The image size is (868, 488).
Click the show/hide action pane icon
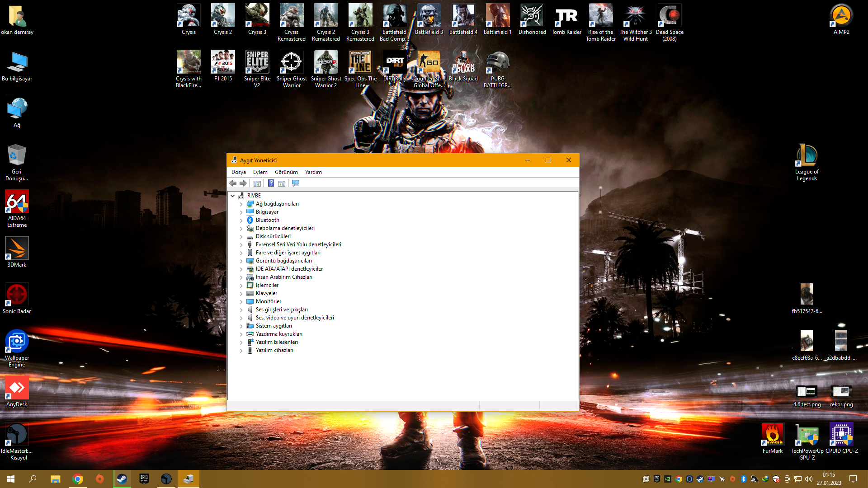[x=282, y=183]
